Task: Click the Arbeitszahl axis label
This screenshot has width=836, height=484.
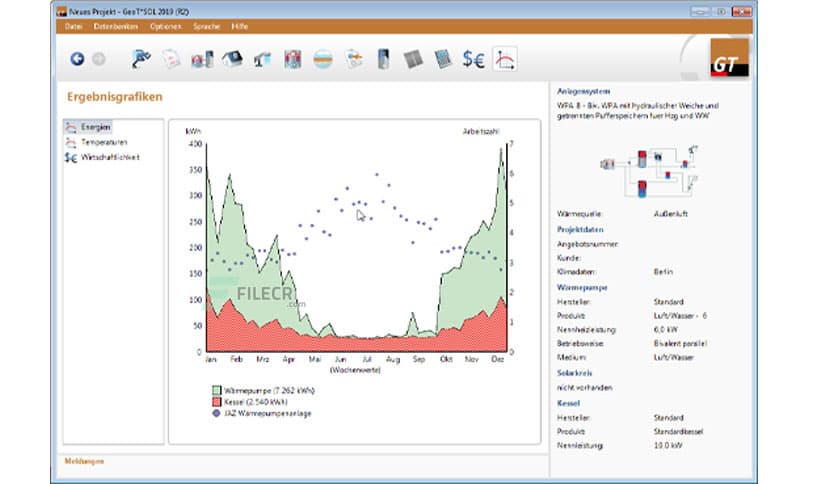Action: pos(480,131)
